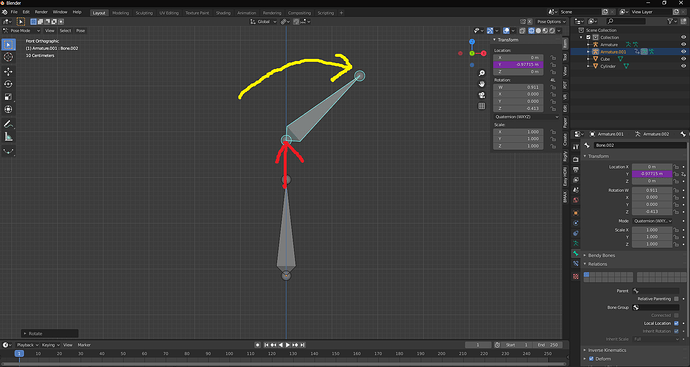Viewport: 690px width, 367px height.
Task: Select the Rotate tool
Action: tap(8, 84)
